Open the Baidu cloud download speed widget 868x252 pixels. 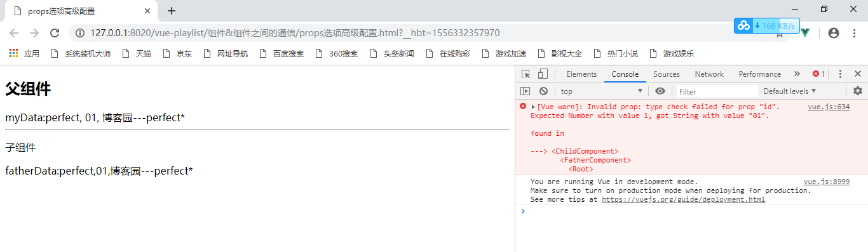pyautogui.click(x=767, y=26)
